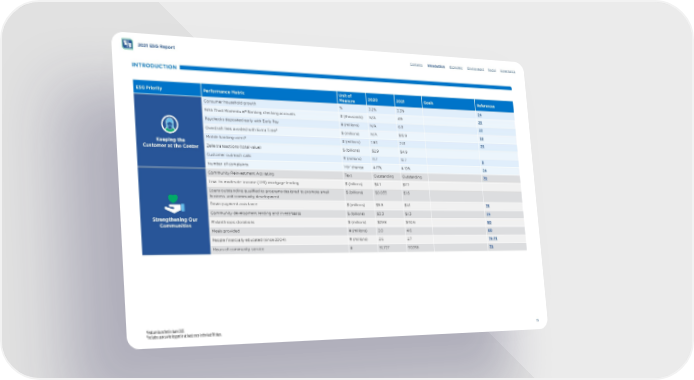Viewport: 694px width, 380px height.
Task: Open the Economic link in the top navigation
Action: point(456,68)
